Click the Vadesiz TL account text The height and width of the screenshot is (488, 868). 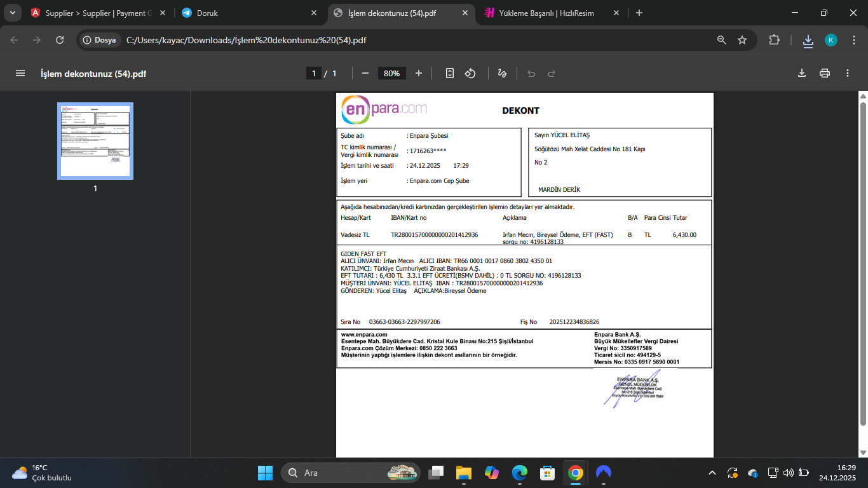tap(355, 235)
